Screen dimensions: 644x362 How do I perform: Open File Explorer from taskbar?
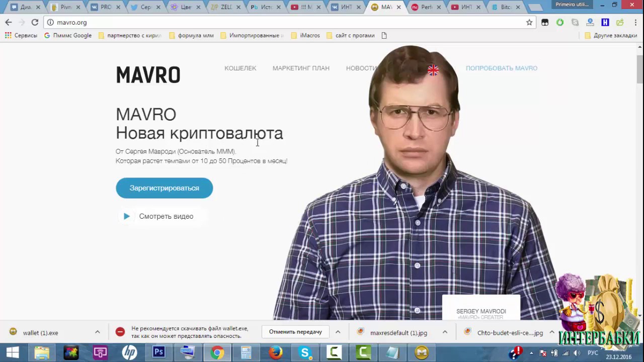coord(42,353)
